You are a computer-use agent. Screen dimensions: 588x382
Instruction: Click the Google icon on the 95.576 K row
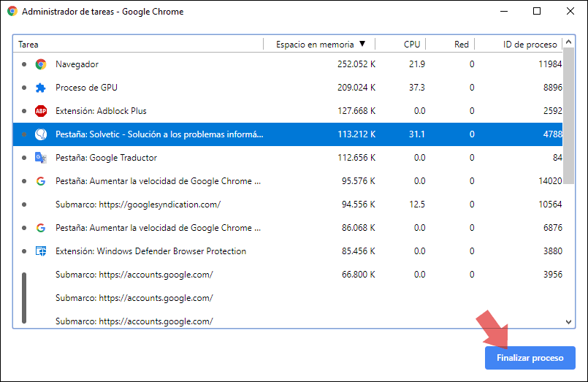41,181
